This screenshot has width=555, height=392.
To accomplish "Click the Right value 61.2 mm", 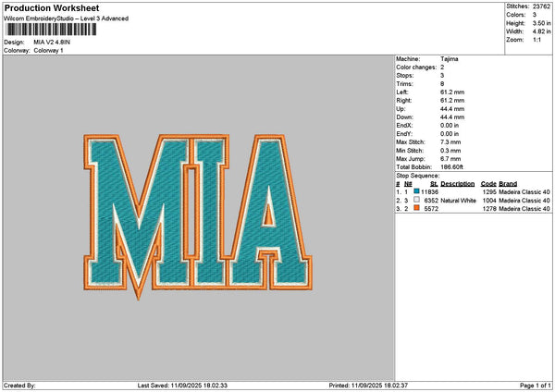I will click(x=452, y=101).
